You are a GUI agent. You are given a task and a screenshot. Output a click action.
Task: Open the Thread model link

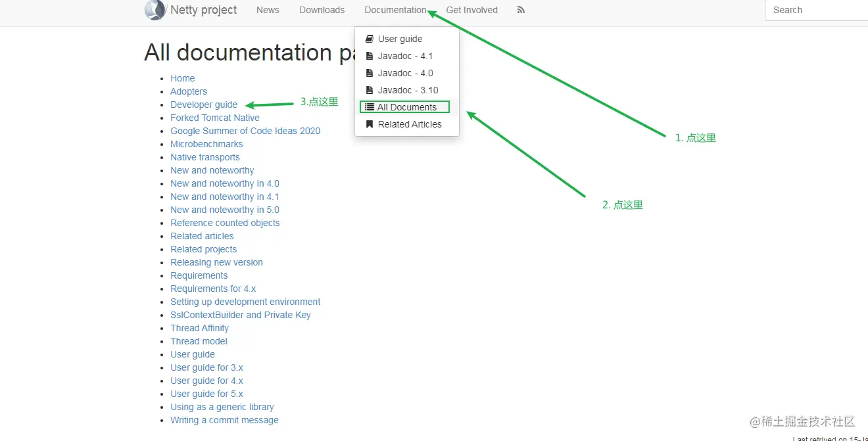tap(199, 341)
